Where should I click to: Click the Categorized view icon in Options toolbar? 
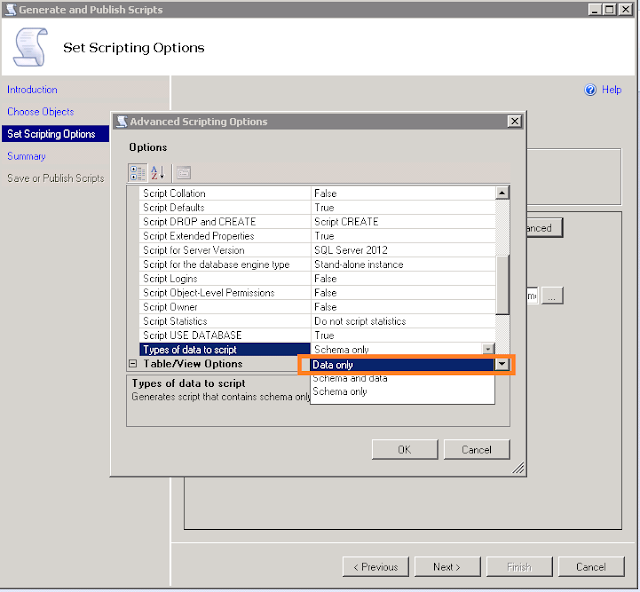tap(137, 173)
